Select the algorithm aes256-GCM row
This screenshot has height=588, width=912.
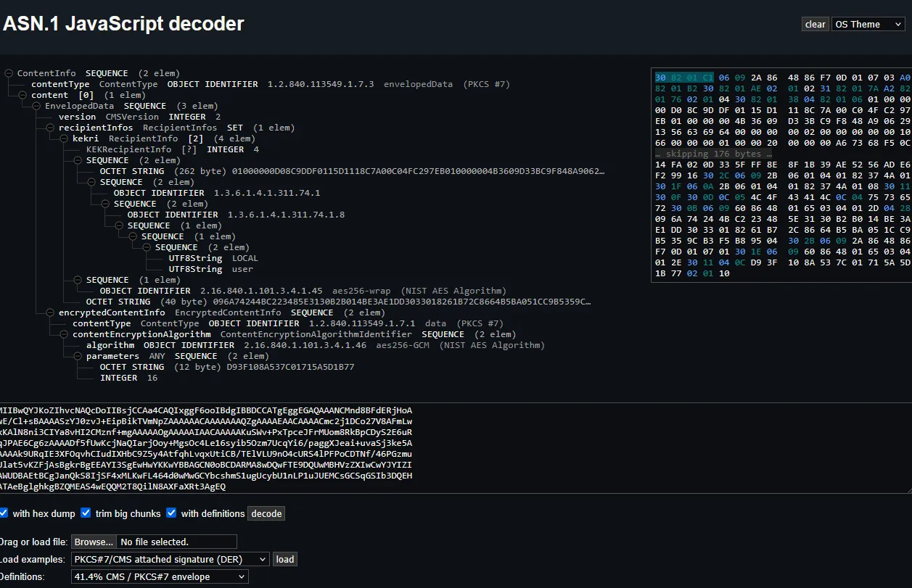(x=315, y=345)
